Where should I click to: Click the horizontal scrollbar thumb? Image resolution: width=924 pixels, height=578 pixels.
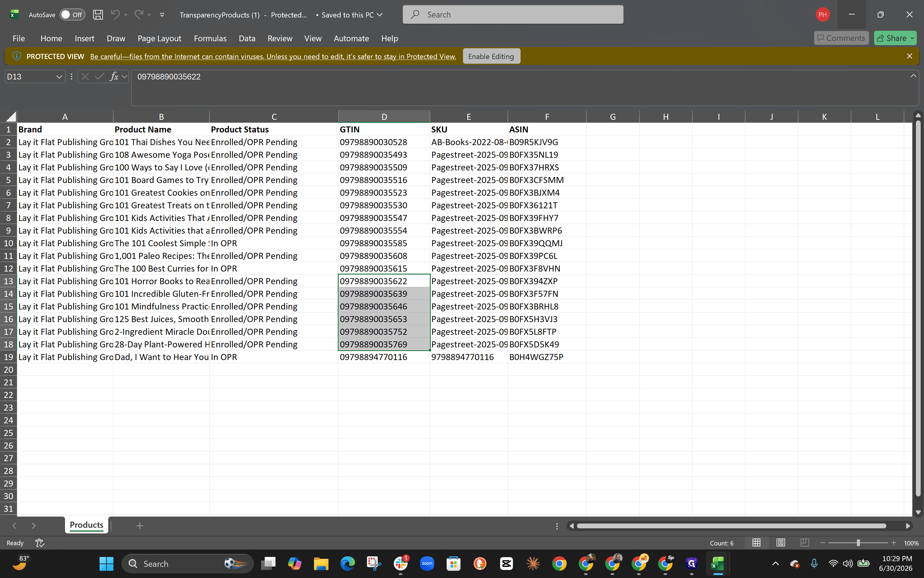tap(731, 526)
